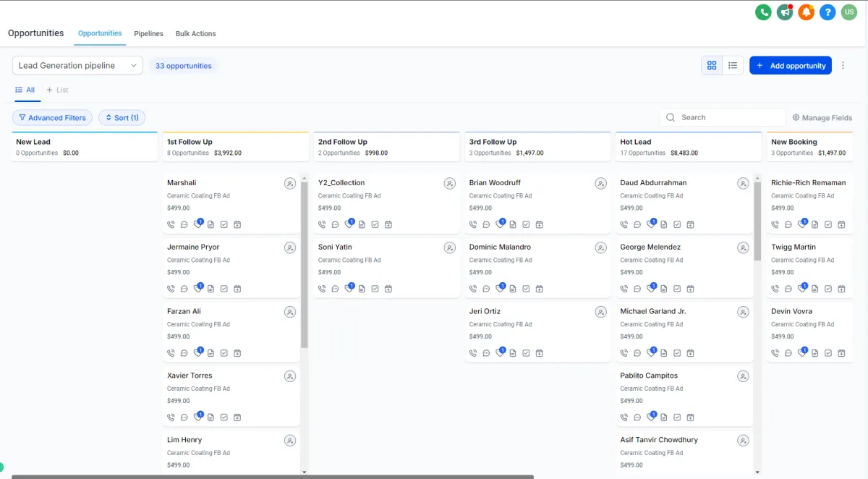Open the megaphone announcements icon
This screenshot has width=868, height=479.
784,12
